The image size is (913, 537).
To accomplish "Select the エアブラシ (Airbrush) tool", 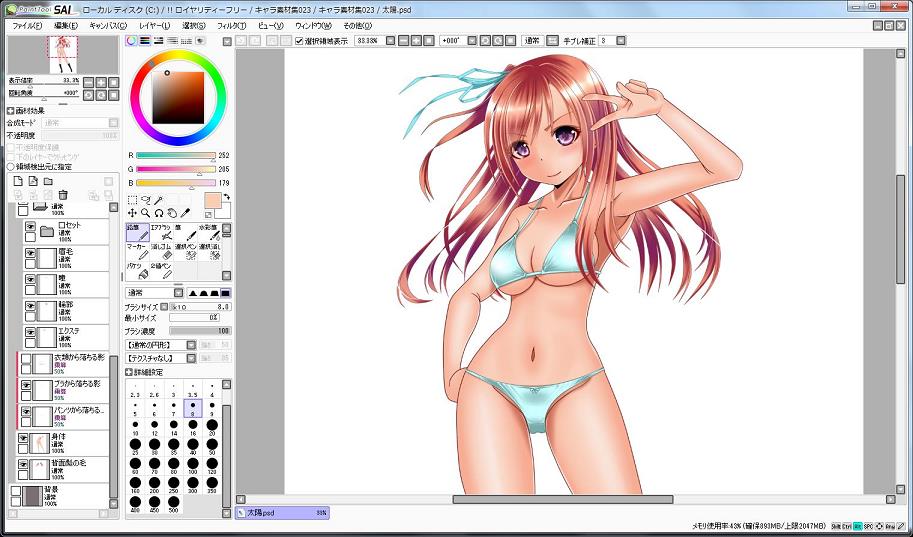I will tap(161, 232).
